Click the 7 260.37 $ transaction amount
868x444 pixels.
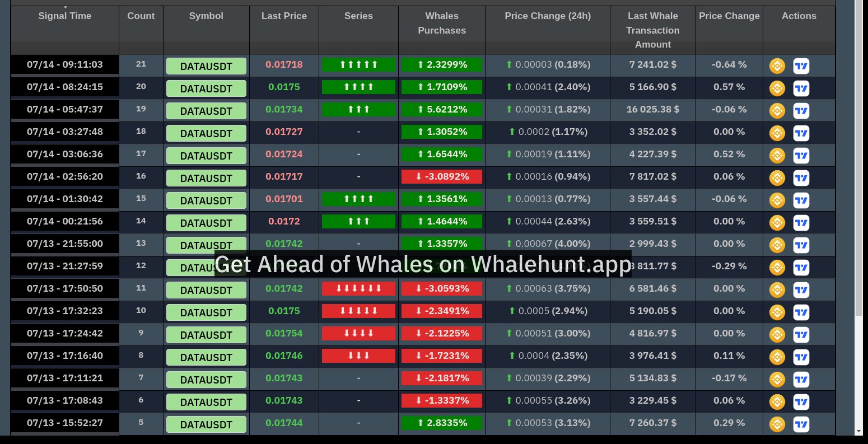point(653,423)
